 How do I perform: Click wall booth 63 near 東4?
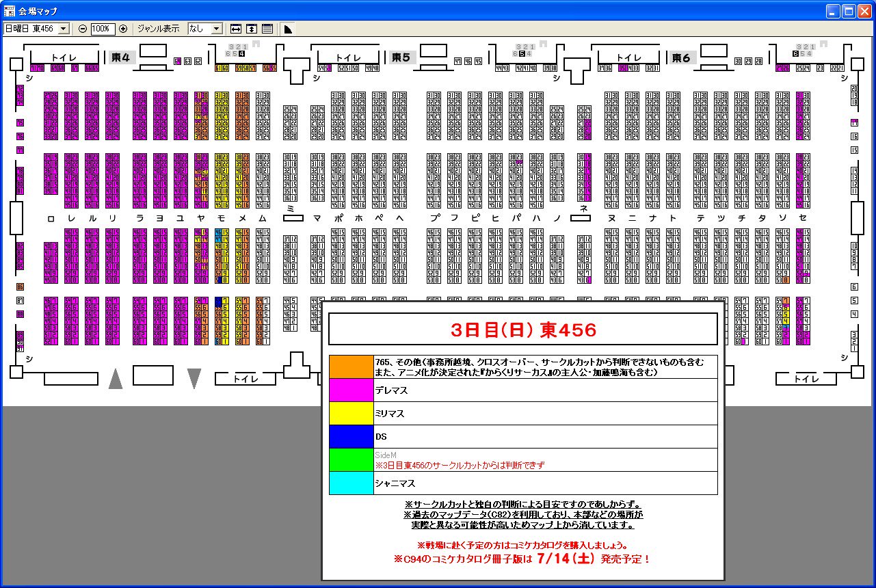[188, 61]
